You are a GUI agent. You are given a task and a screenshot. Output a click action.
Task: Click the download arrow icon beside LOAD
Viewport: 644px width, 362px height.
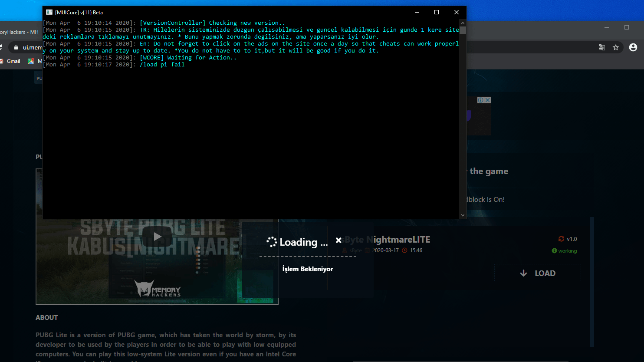(x=523, y=273)
